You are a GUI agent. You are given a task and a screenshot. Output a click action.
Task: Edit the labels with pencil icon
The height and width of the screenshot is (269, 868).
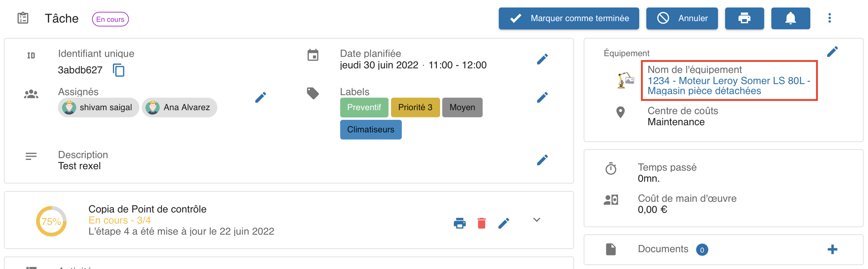(542, 97)
